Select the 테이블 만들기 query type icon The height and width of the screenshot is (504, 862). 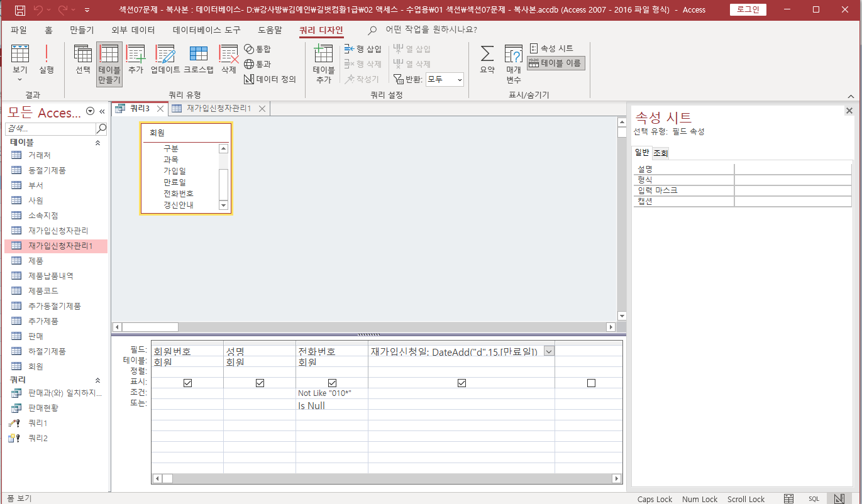click(109, 63)
